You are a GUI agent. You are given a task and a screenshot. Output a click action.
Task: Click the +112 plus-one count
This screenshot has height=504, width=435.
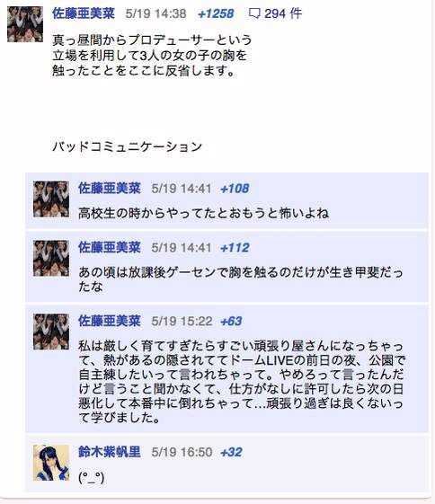click(x=235, y=248)
